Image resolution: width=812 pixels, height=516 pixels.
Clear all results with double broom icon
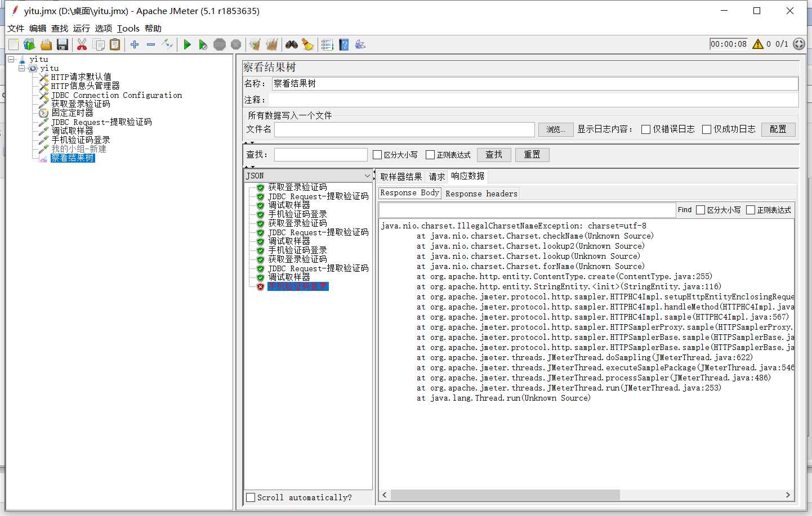pos(272,44)
